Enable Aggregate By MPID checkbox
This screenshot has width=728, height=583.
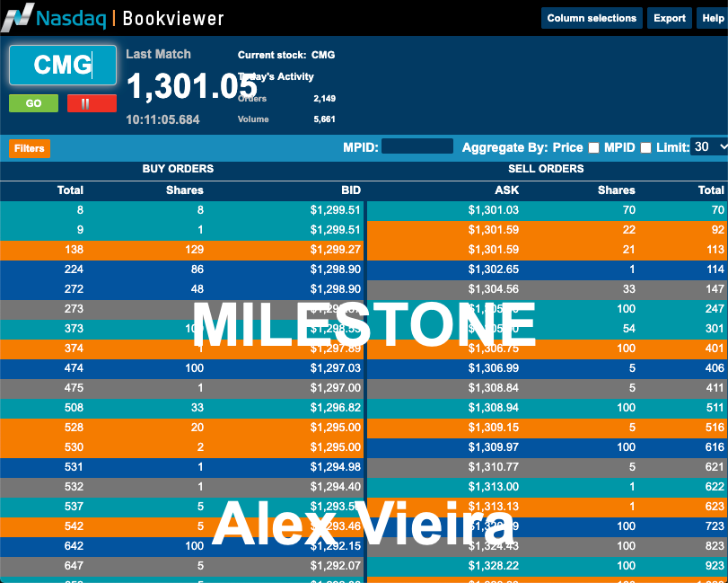pos(645,147)
